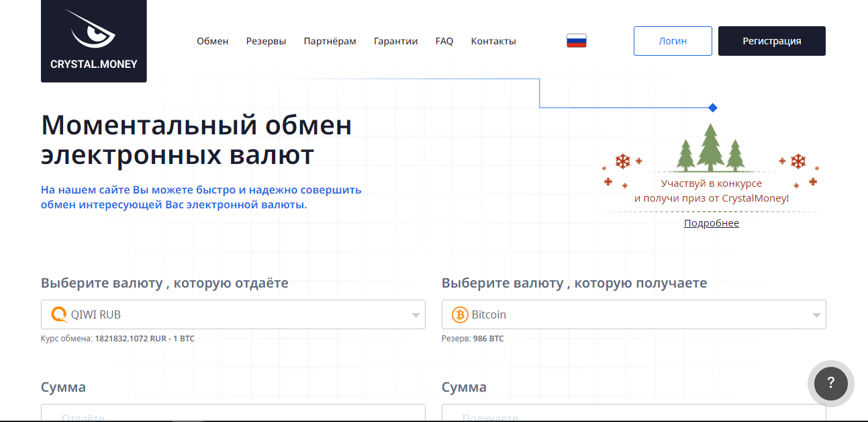Click the Гарантии navigation link
868x422 pixels.
pyautogui.click(x=396, y=40)
